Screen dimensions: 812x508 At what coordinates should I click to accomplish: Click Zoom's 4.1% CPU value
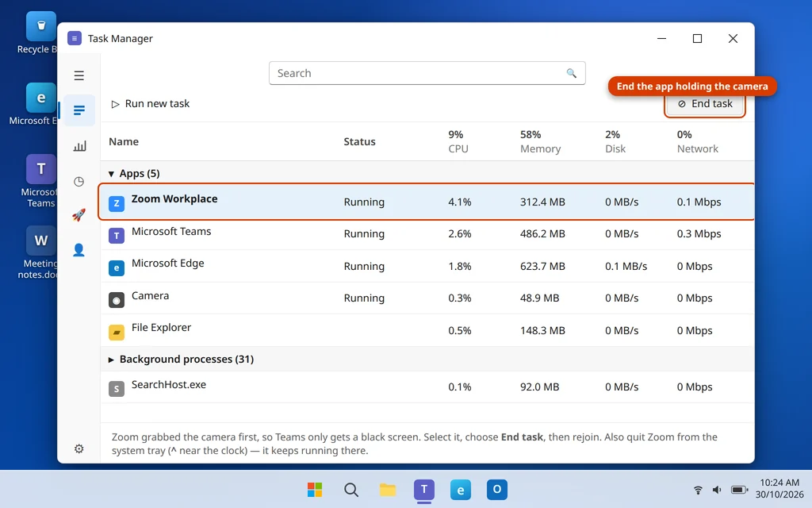[x=460, y=202]
